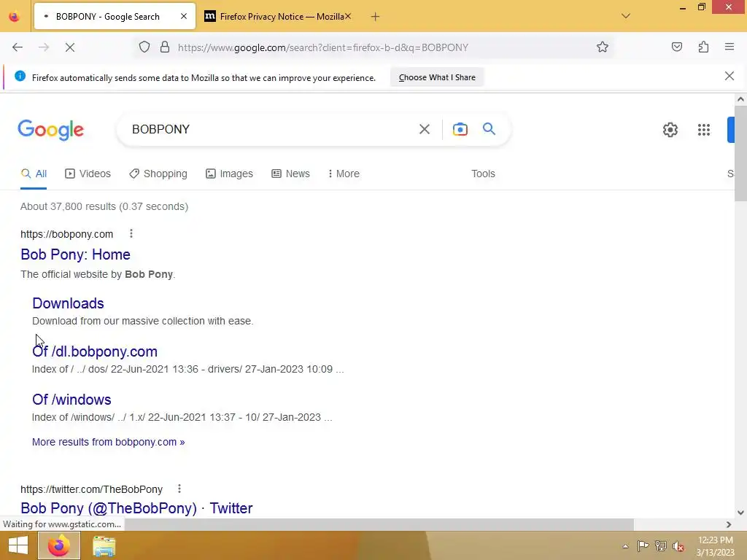Open the network tray icon
Image resolution: width=747 pixels, height=560 pixels.
click(661, 546)
